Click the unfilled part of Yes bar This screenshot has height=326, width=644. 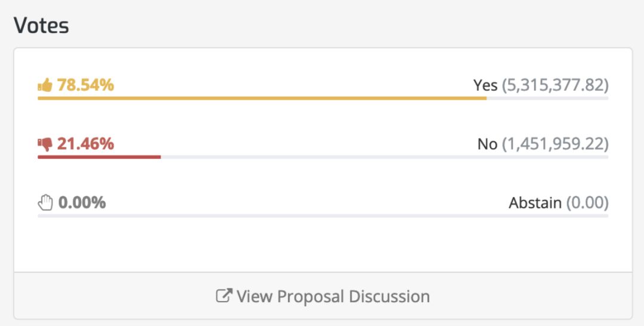tap(547, 99)
